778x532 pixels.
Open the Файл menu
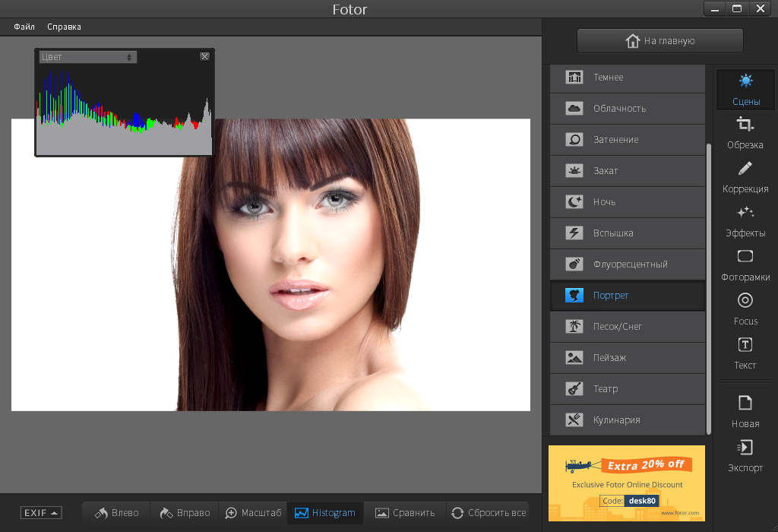click(24, 27)
